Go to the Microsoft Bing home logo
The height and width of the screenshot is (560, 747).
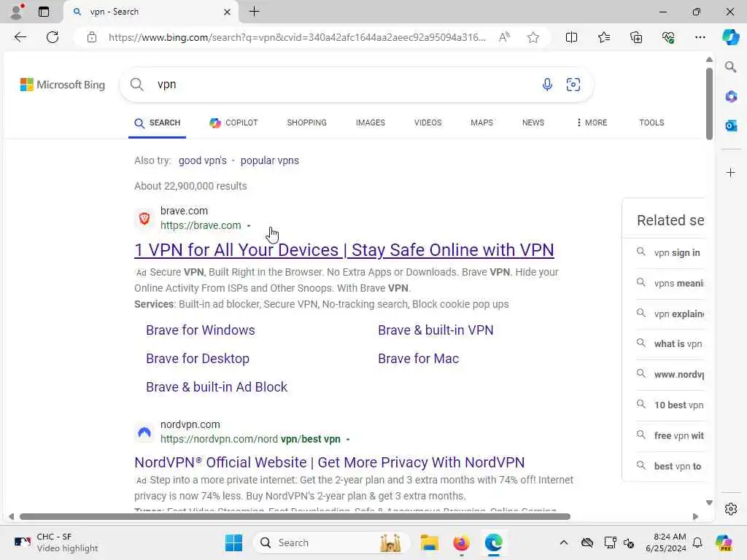(63, 85)
